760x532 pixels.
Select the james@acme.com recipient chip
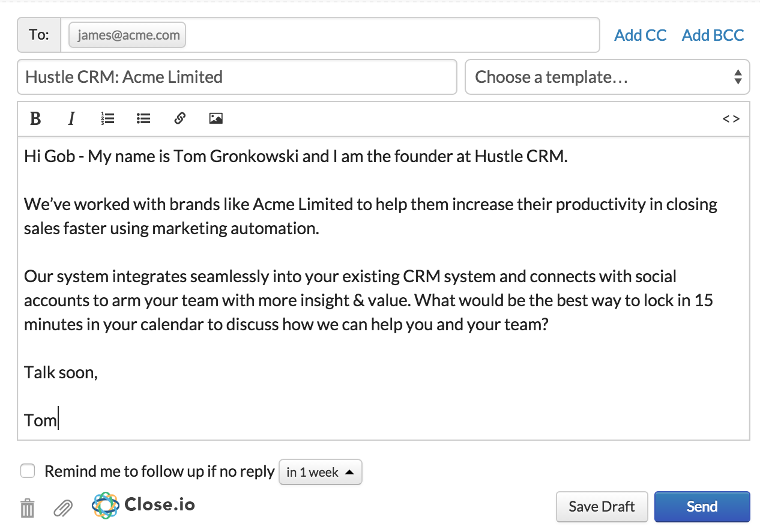pyautogui.click(x=128, y=35)
